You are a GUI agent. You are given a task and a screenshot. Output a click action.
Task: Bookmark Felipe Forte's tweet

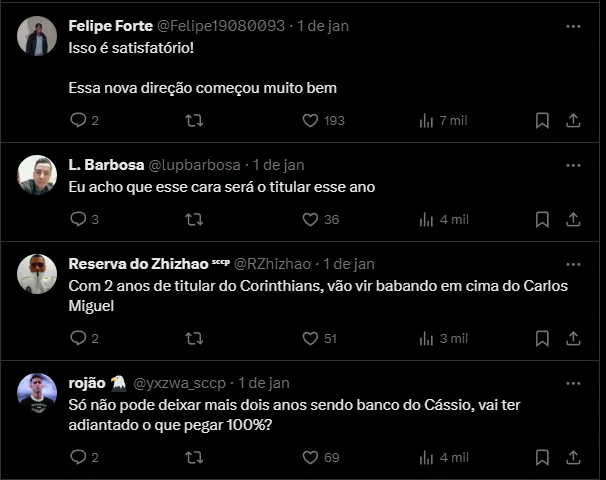coord(542,120)
